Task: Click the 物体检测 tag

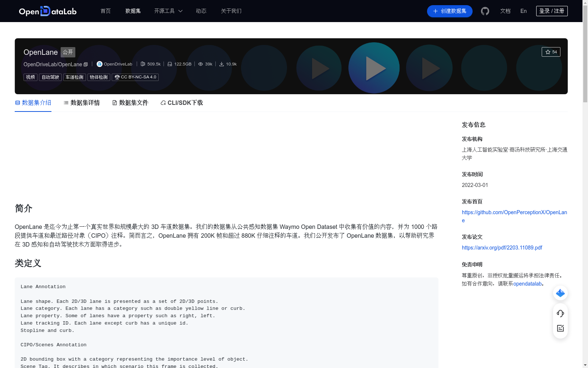Action: (x=99, y=77)
